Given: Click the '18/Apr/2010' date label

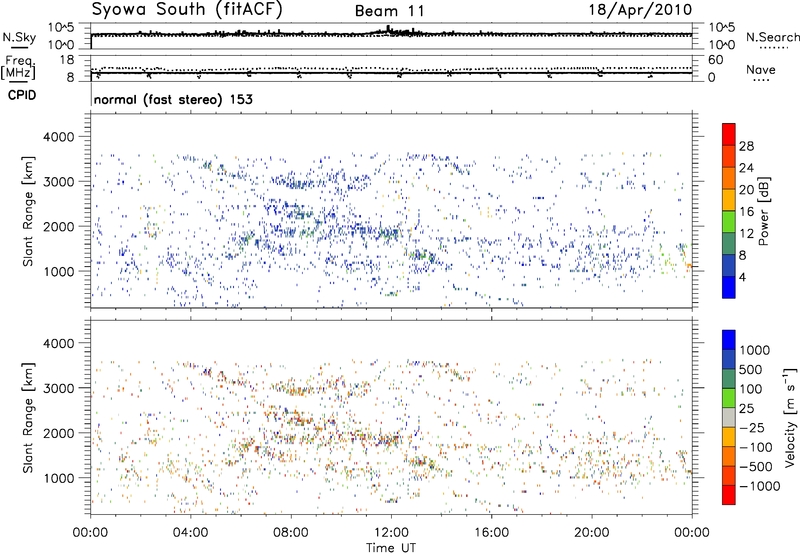Looking at the screenshot, I should coord(640,10).
